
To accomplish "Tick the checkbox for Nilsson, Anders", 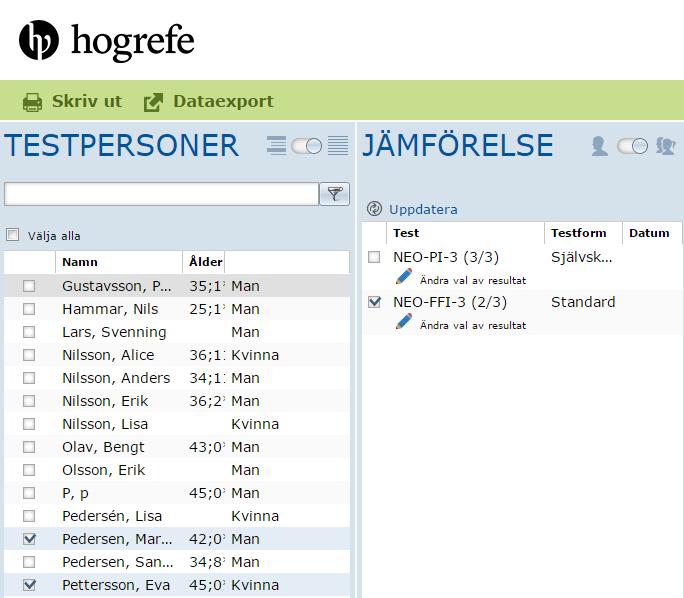I will tap(29, 378).
